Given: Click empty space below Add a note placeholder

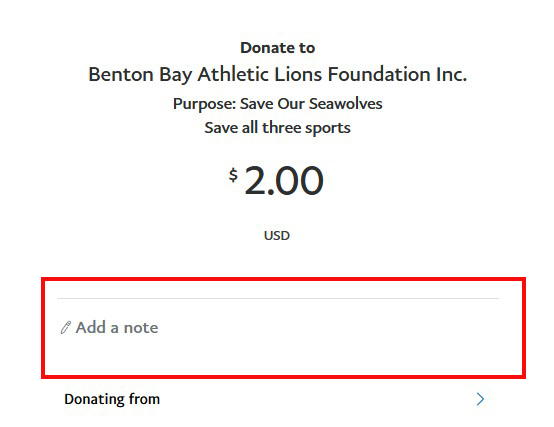Looking at the screenshot, I should point(278,357).
